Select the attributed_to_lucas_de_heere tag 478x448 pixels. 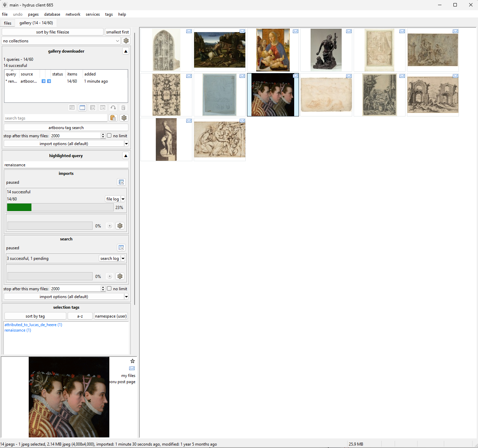(33, 325)
